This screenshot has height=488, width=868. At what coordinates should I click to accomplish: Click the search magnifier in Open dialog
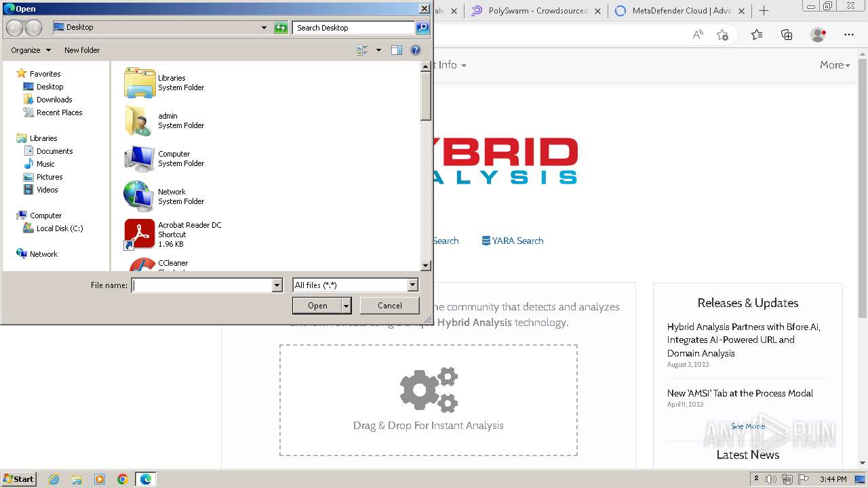coord(422,28)
